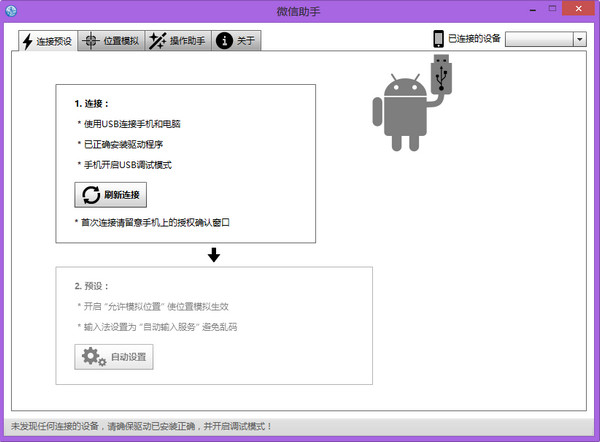The height and width of the screenshot is (442, 600).
Task: Click the app icon in title bar
Action: tap(11, 11)
